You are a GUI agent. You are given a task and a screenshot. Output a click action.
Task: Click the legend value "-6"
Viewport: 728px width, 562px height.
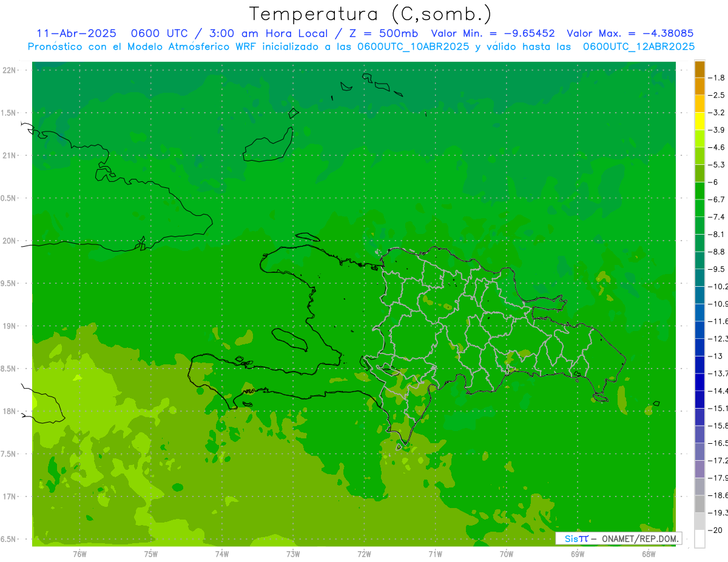click(x=713, y=182)
